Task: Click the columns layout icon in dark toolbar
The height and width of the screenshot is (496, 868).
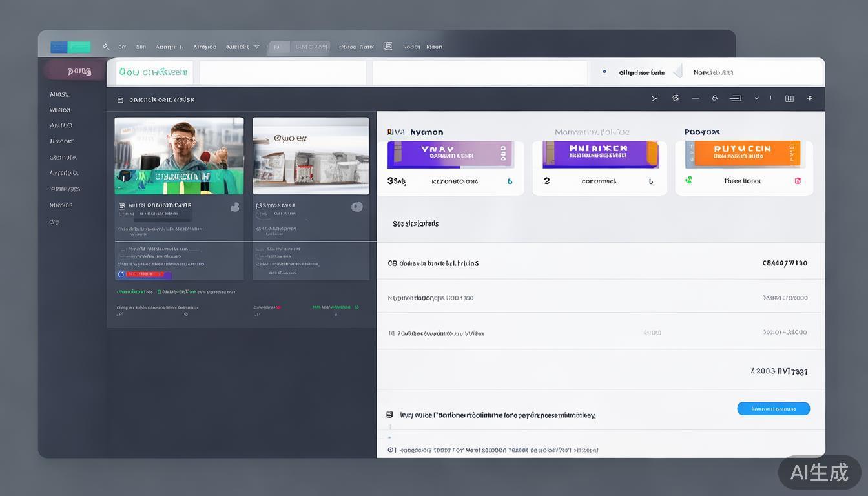Action: click(789, 99)
